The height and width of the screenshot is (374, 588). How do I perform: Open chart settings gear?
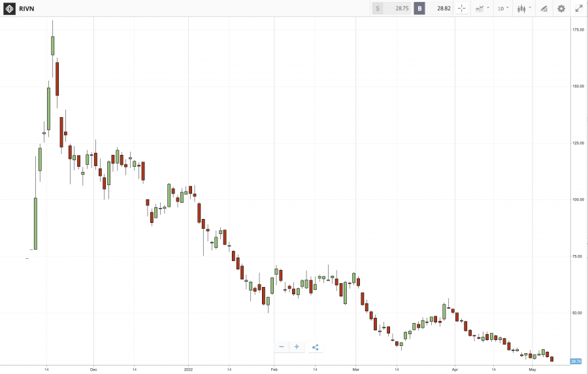561,8
